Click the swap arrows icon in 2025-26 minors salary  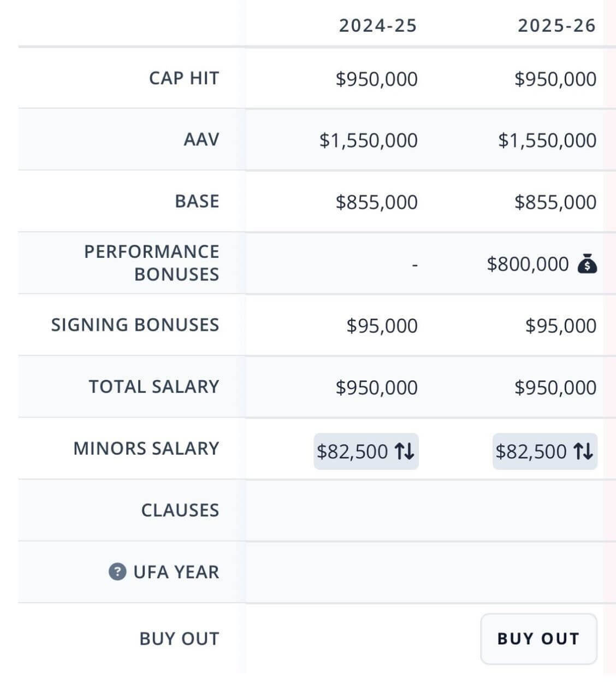click(583, 451)
